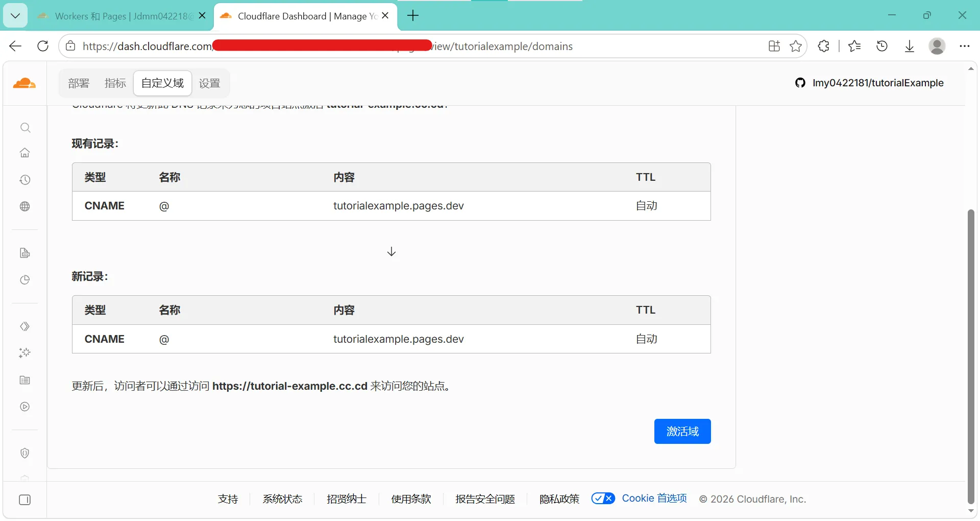Screen dimensions: 980x521
Task: Refresh the page in the browser
Action: [x=43, y=46]
